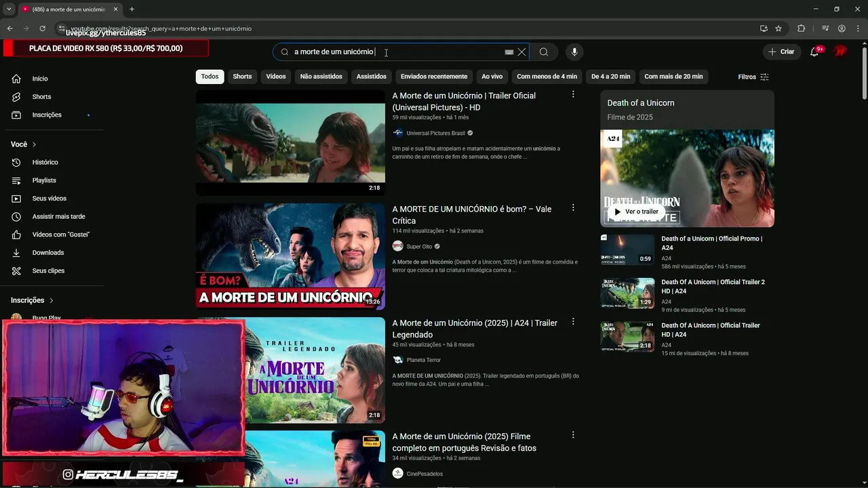Viewport: 868px width, 488px height.
Task: Open the tab search dropdown arrow
Action: tap(9, 9)
